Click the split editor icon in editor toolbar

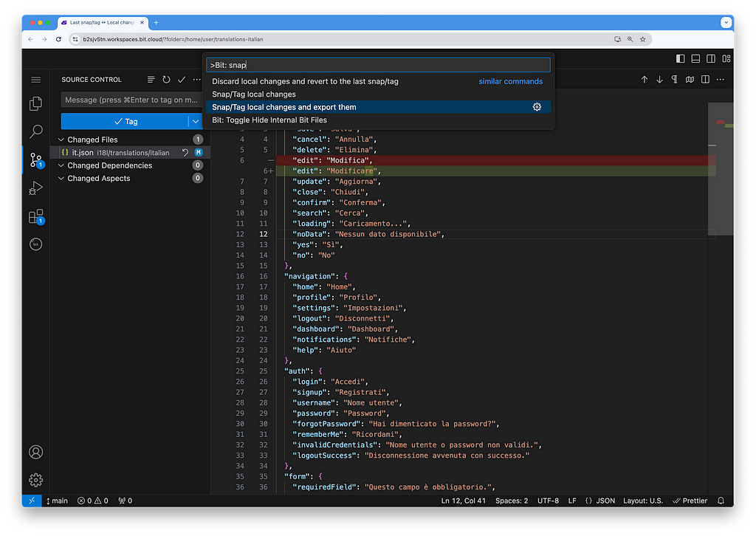[705, 80]
